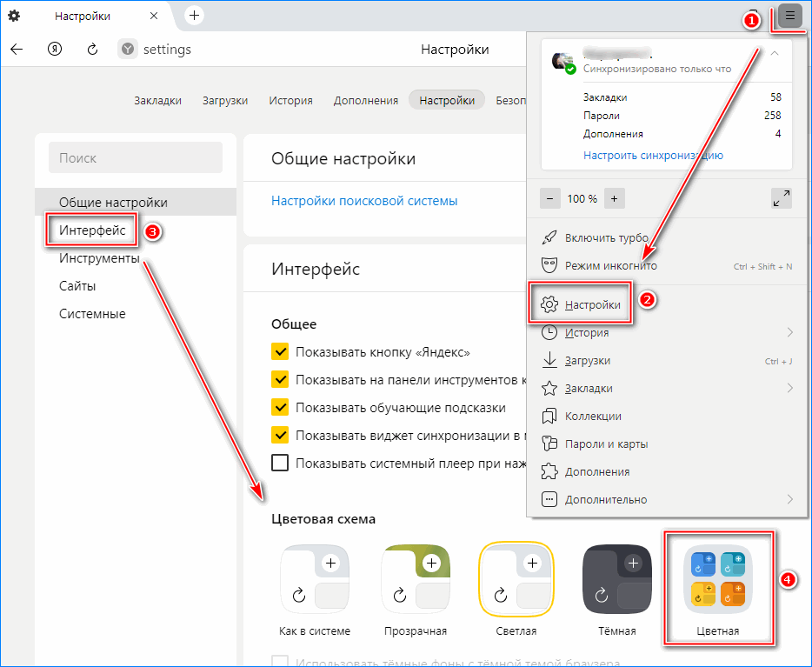Image resolution: width=812 pixels, height=667 pixels.
Task: Toggle Show tutorial hints checkbox
Action: tap(280, 408)
